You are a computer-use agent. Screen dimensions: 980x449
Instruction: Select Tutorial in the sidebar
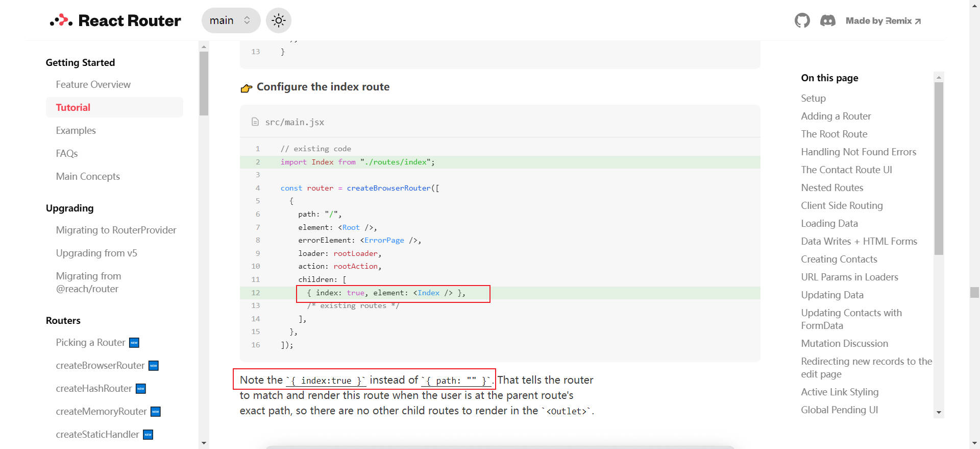[x=73, y=107]
